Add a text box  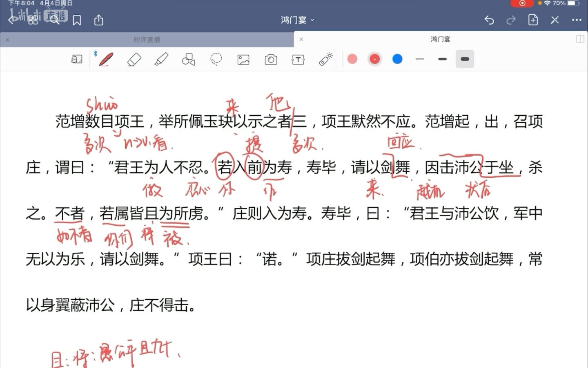pos(298,60)
